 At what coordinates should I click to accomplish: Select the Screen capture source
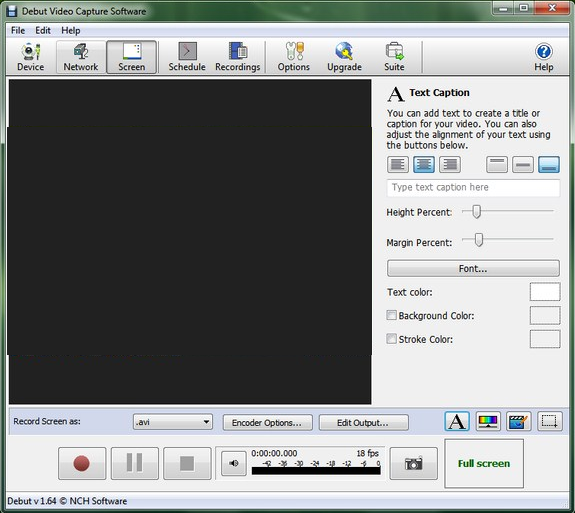point(131,57)
